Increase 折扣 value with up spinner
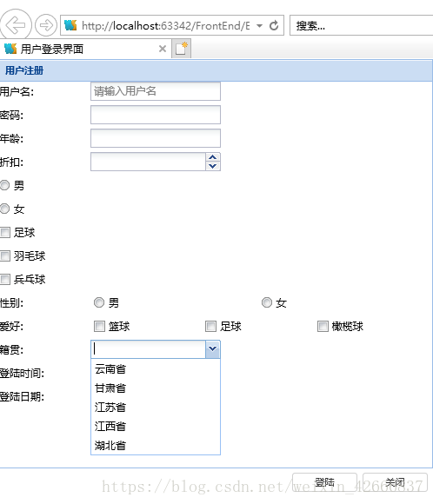This screenshot has width=433, height=504. [213, 157]
